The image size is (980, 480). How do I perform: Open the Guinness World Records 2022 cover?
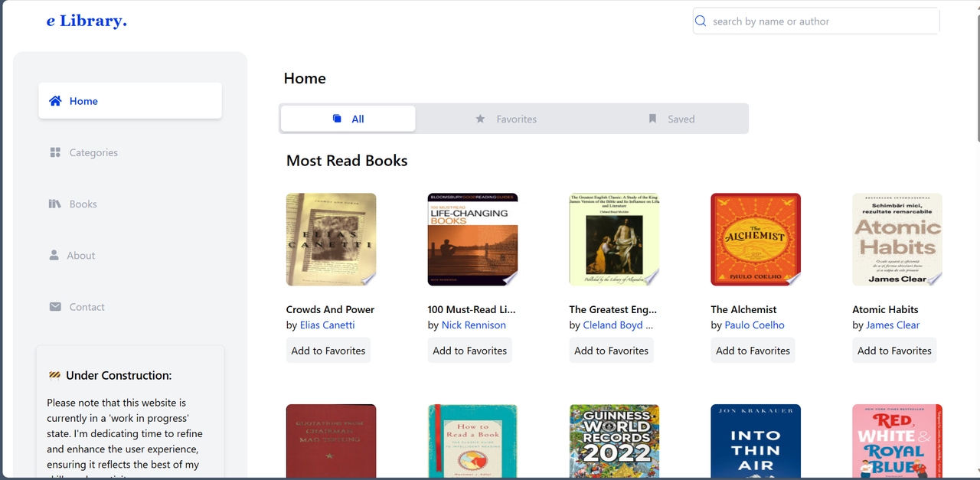pyautogui.click(x=614, y=442)
